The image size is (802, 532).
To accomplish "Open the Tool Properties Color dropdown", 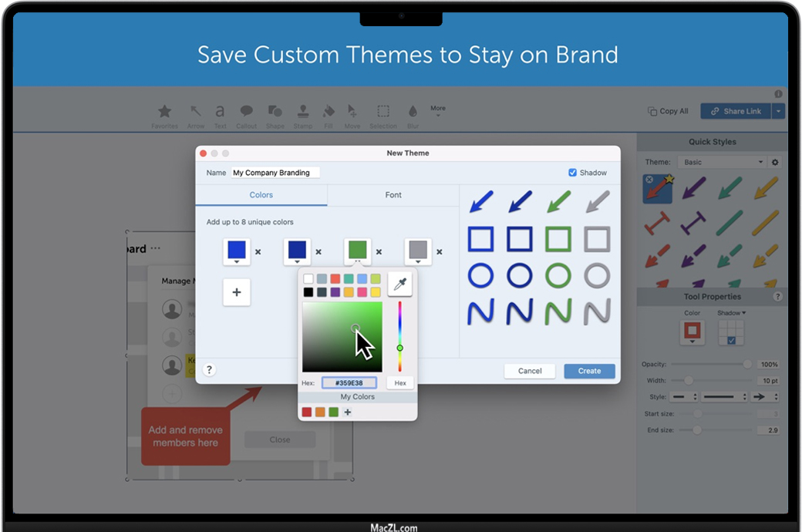I will click(x=692, y=333).
